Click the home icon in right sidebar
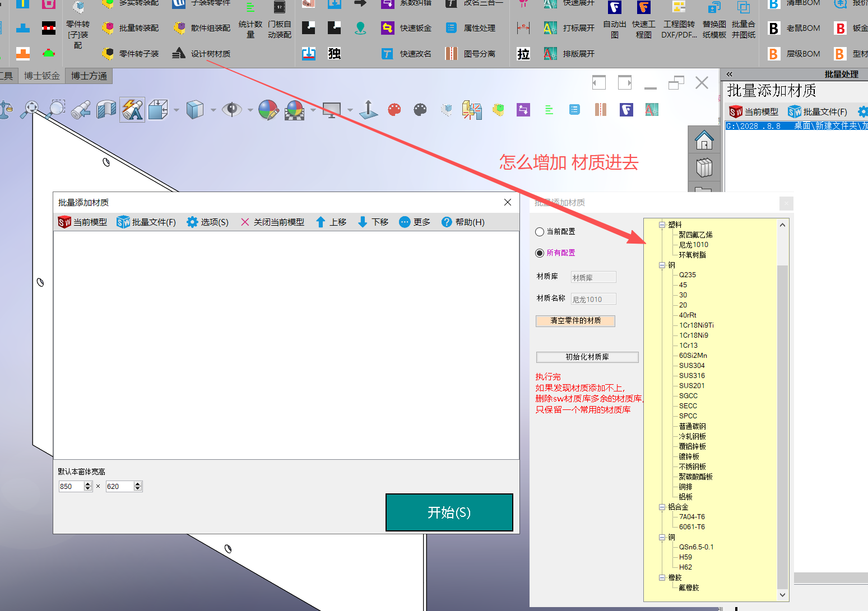 (x=704, y=139)
